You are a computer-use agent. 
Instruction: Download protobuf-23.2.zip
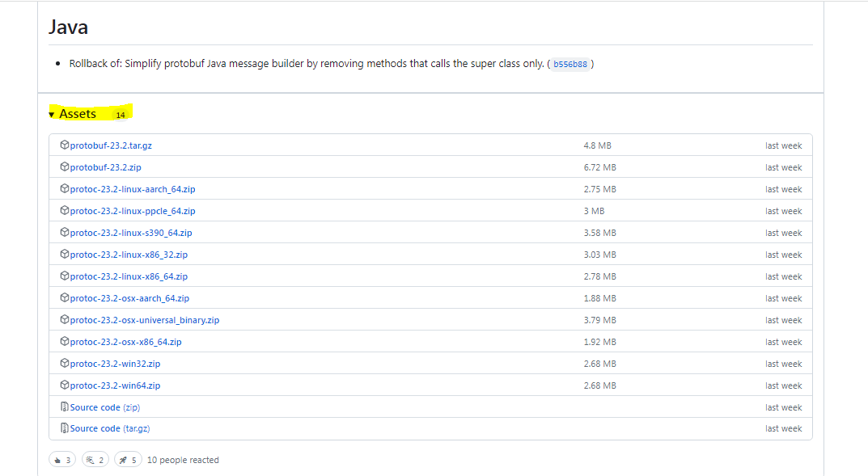[x=105, y=167]
